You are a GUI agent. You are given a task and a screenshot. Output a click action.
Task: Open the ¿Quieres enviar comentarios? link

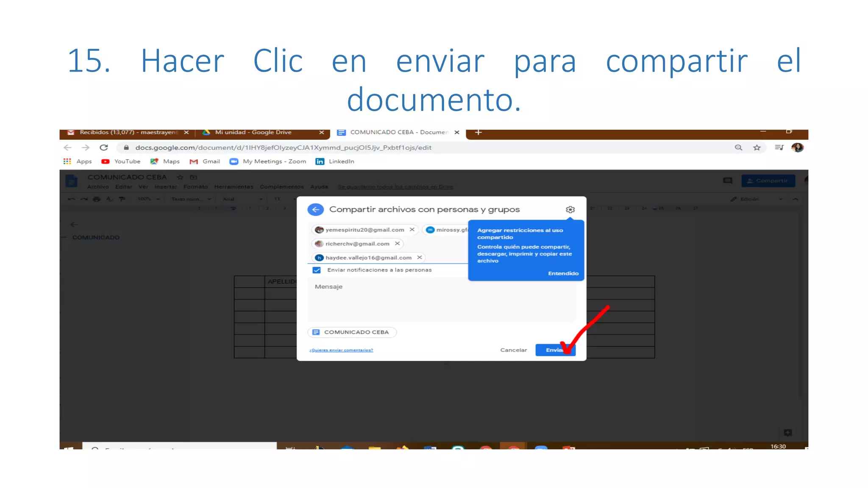point(341,350)
